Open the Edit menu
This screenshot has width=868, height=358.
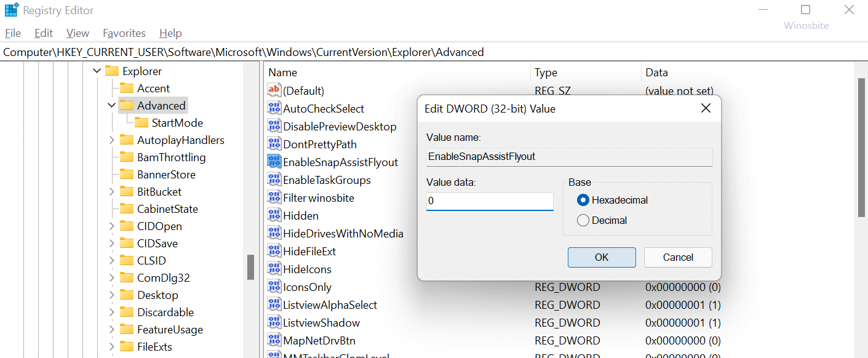point(44,33)
